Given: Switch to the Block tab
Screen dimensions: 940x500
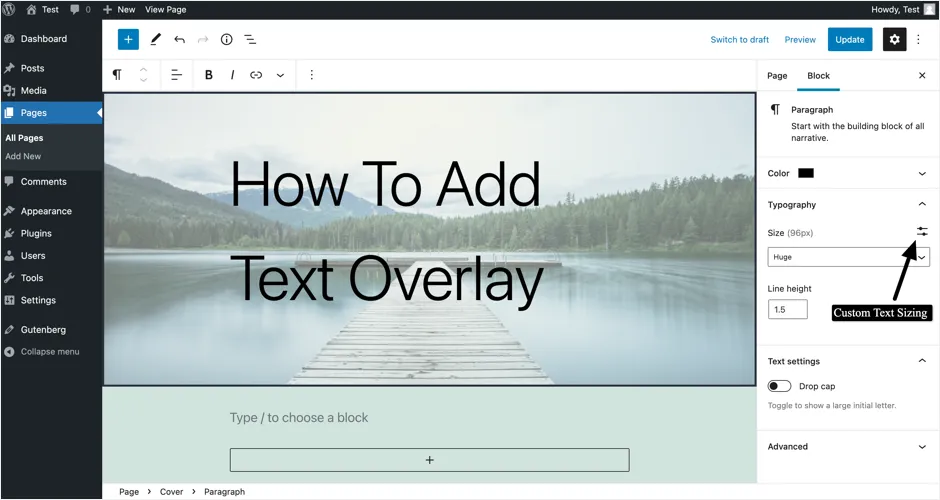Looking at the screenshot, I should click(818, 76).
